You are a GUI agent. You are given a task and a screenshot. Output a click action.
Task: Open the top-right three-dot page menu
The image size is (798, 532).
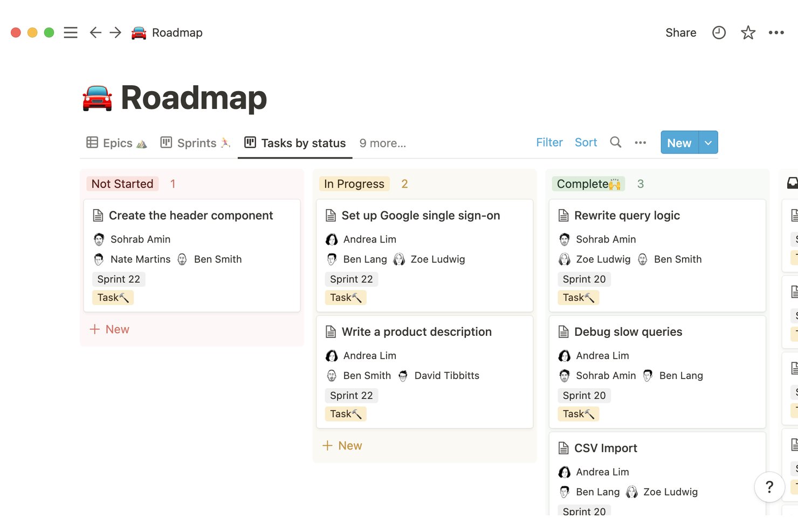point(776,33)
